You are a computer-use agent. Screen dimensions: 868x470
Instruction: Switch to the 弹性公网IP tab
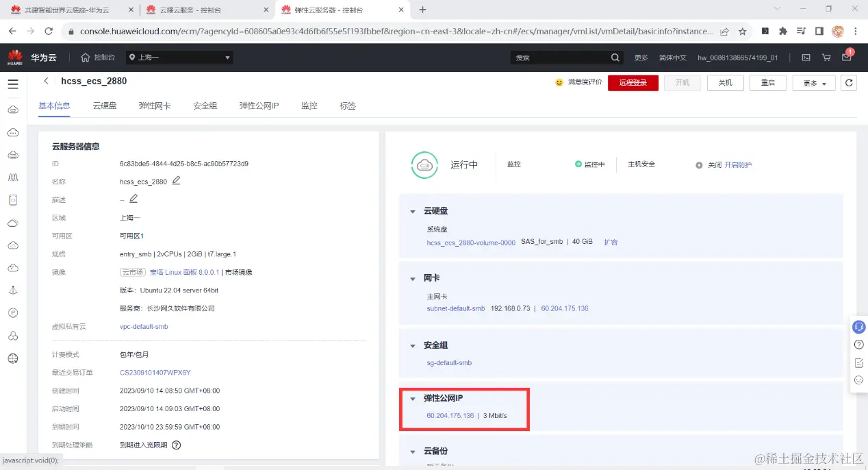point(259,106)
